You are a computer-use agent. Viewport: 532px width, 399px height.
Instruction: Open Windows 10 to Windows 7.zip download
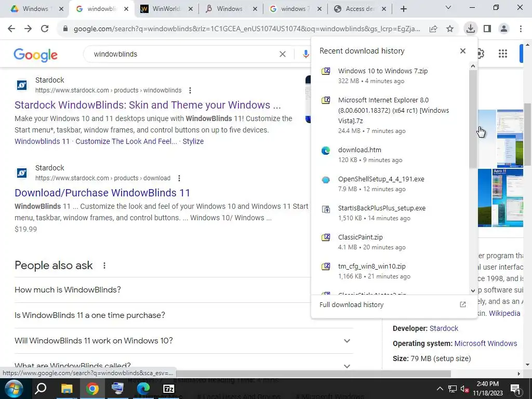(383, 71)
